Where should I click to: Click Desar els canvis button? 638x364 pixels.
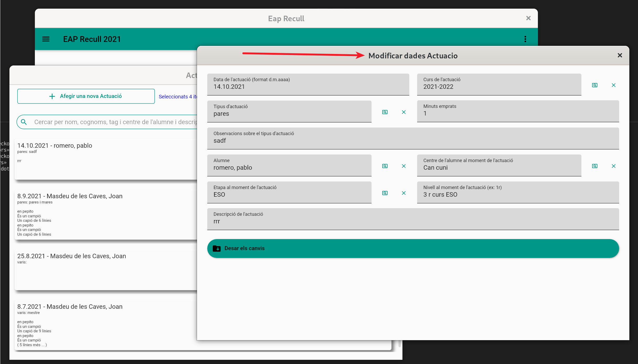(x=413, y=248)
